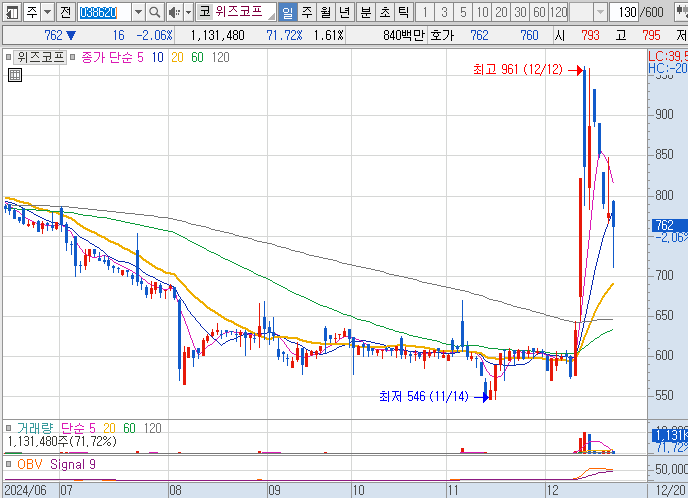Click the 762 current price axis tag
688x498 pixels.
[670, 226]
